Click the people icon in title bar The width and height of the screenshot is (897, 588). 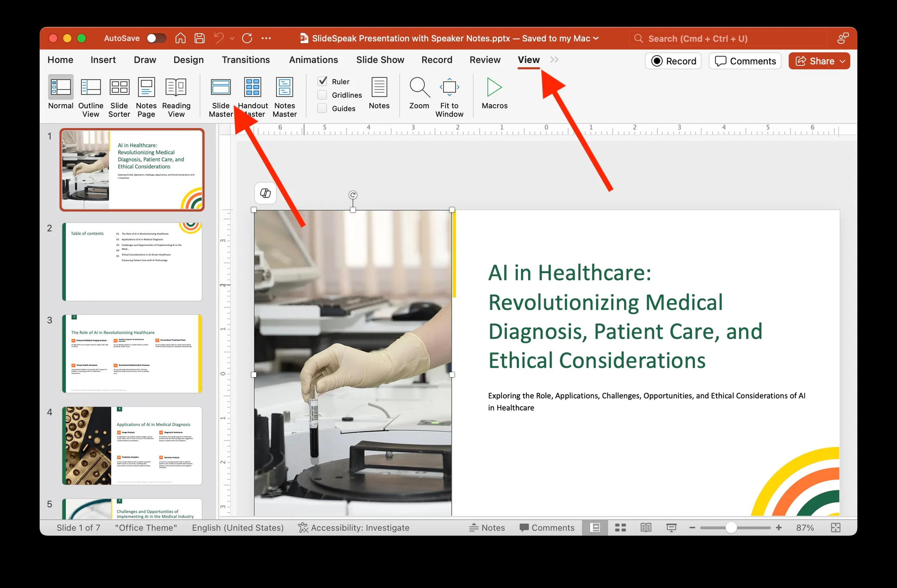(843, 38)
